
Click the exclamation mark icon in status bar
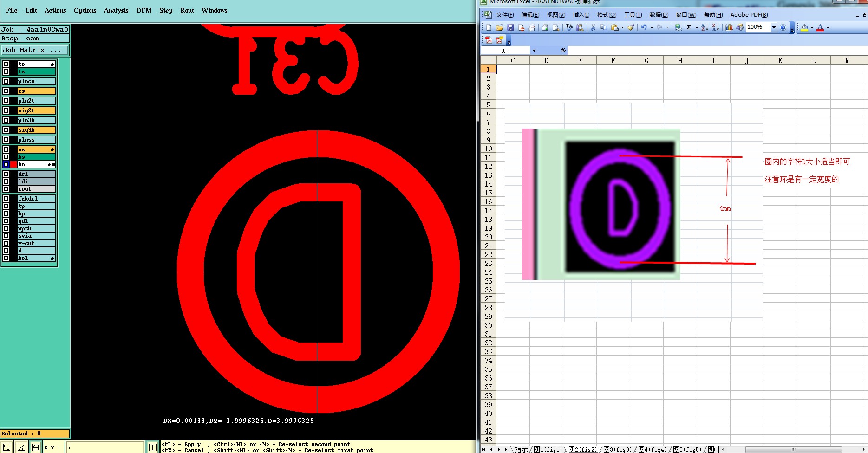[152, 447]
